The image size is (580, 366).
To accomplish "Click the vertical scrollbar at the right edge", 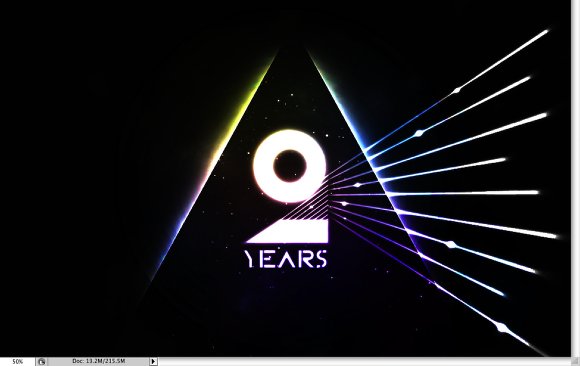I will pyautogui.click(x=576, y=178).
